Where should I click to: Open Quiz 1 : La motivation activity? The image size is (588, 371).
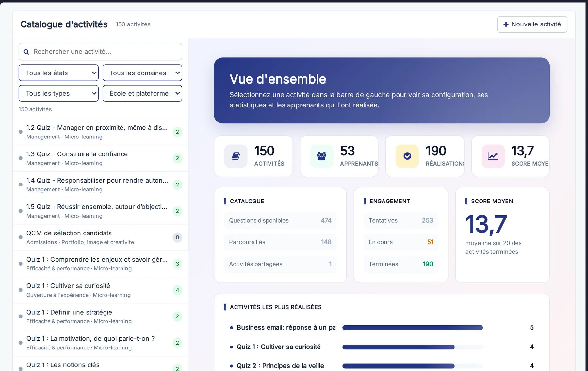pos(100,343)
